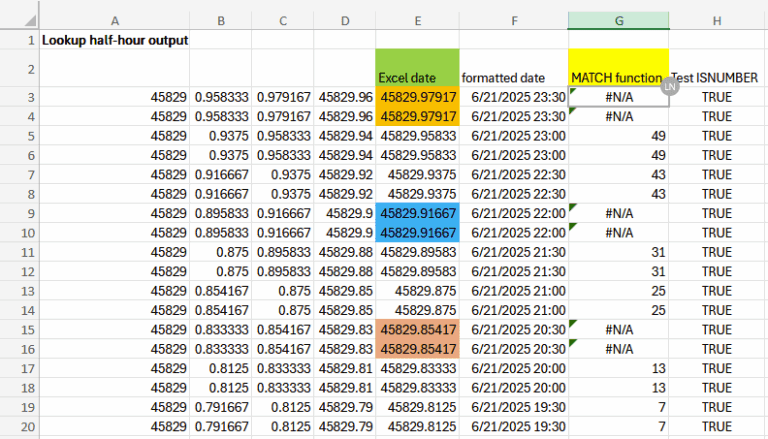The height and width of the screenshot is (439, 768).
Task: Click cell 45829.875 in row 13
Action: coord(417,291)
